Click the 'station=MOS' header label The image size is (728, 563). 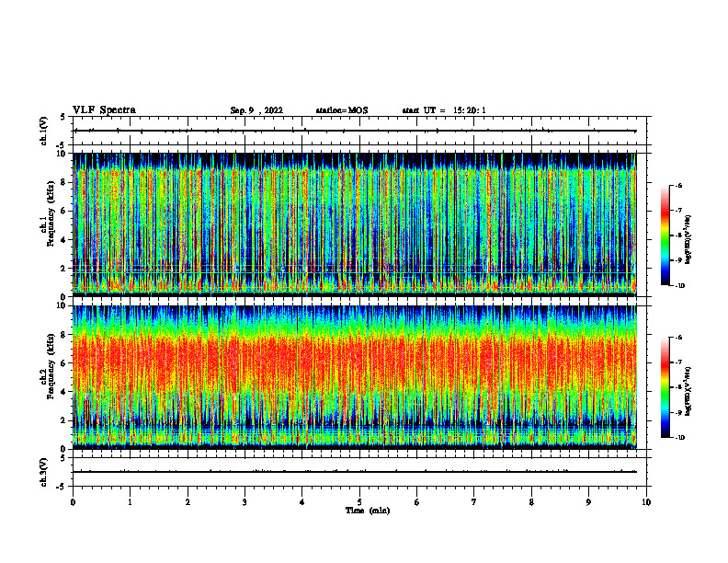point(342,110)
